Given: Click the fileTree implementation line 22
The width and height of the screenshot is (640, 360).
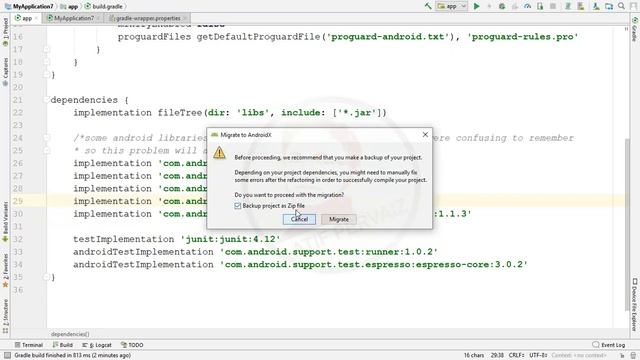Looking at the screenshot, I should (x=230, y=113).
